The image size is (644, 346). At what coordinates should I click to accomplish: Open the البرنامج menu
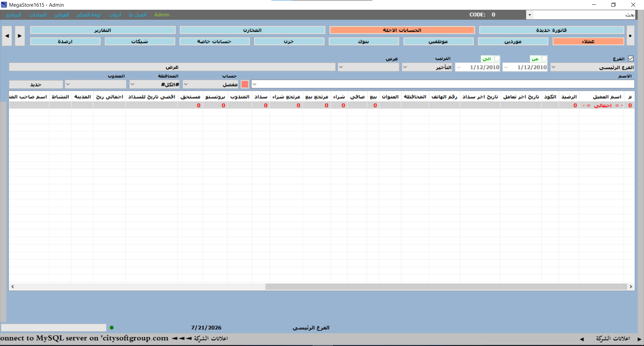(14, 15)
